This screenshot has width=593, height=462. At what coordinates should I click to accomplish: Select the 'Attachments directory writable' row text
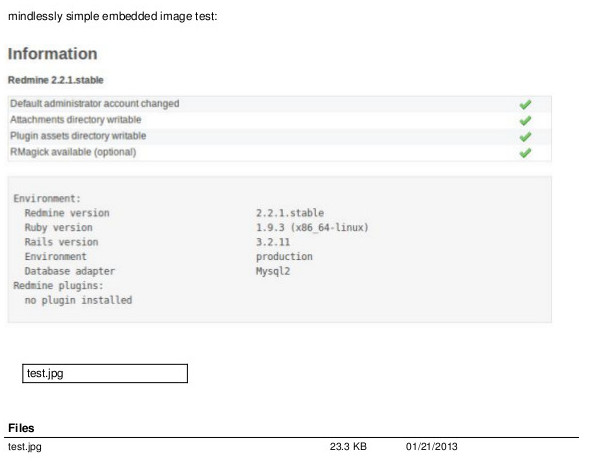point(76,120)
